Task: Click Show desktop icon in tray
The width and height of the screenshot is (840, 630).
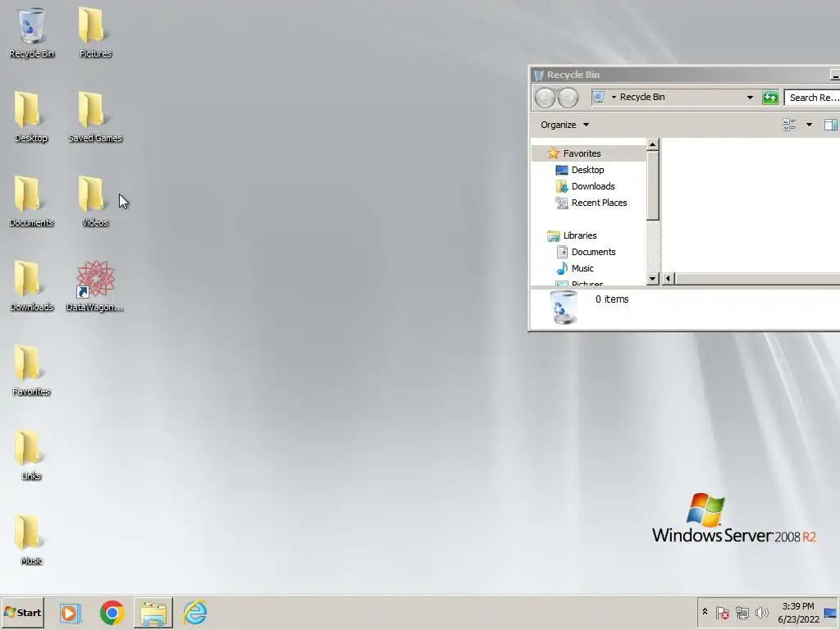Action: (x=830, y=613)
